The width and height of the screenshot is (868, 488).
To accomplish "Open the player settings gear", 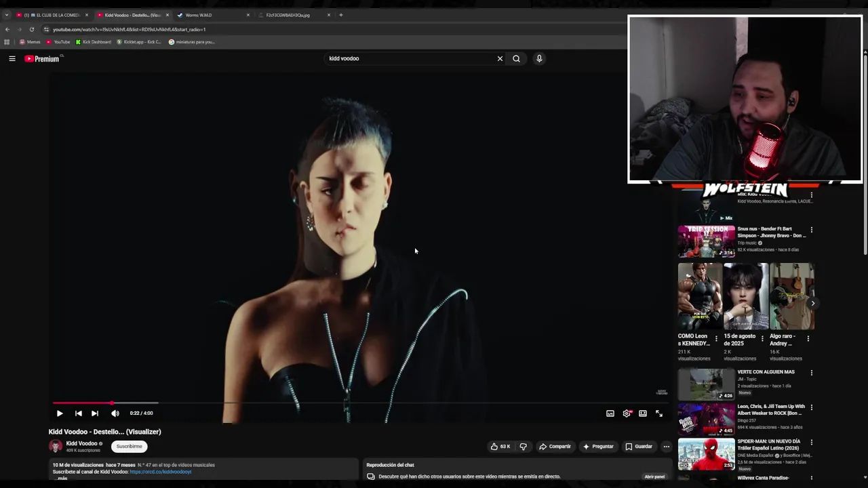I will 627,413.
